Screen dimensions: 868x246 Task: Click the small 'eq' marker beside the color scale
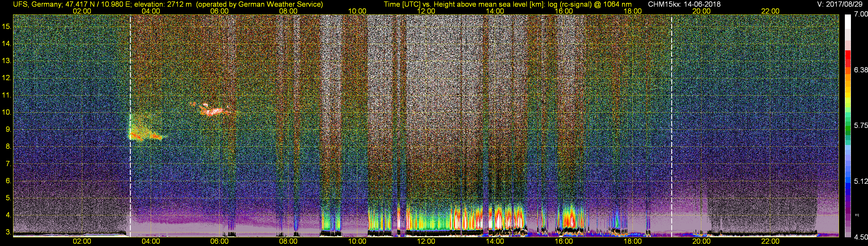(x=857, y=215)
